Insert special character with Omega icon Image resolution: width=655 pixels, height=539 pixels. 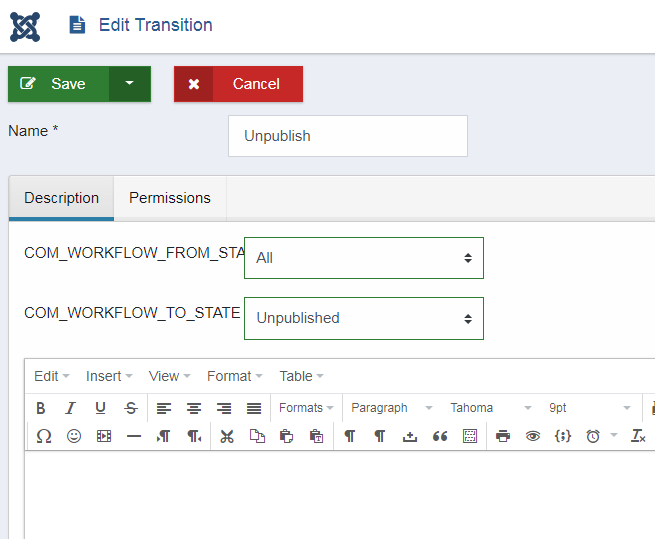pos(44,436)
